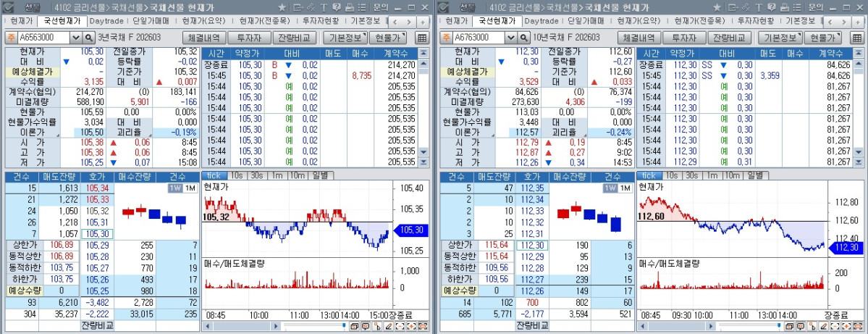
Task: Click the zoom slider handle under right chart
Action: 779,325
